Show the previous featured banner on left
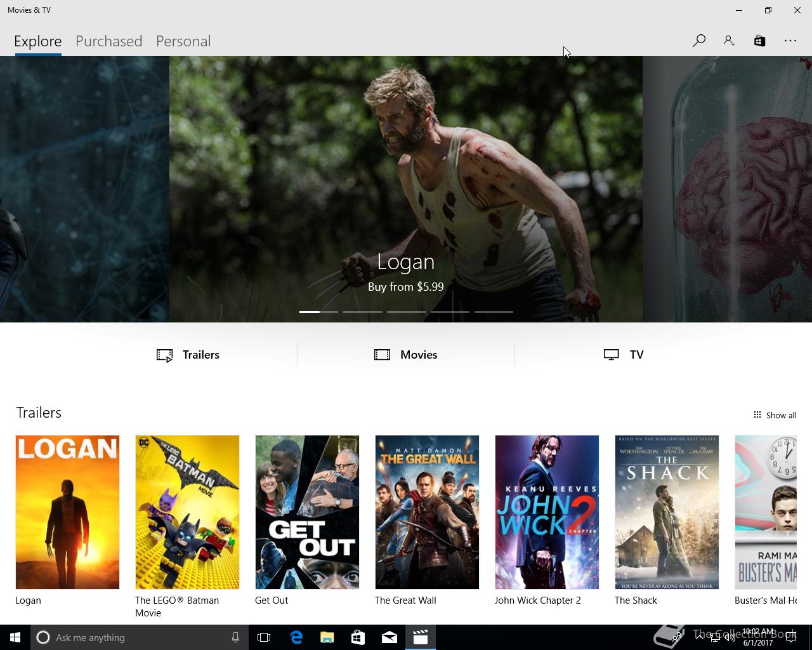Screen dimensions: 812x650 pos(84,189)
